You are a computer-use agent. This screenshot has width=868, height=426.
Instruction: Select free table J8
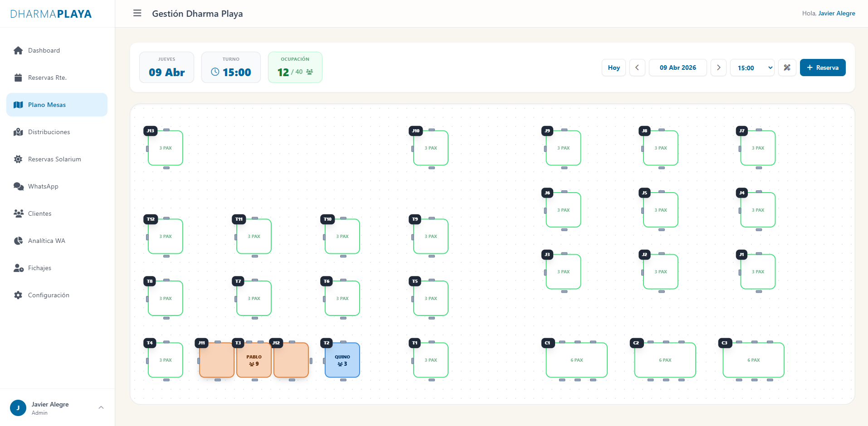pyautogui.click(x=661, y=148)
